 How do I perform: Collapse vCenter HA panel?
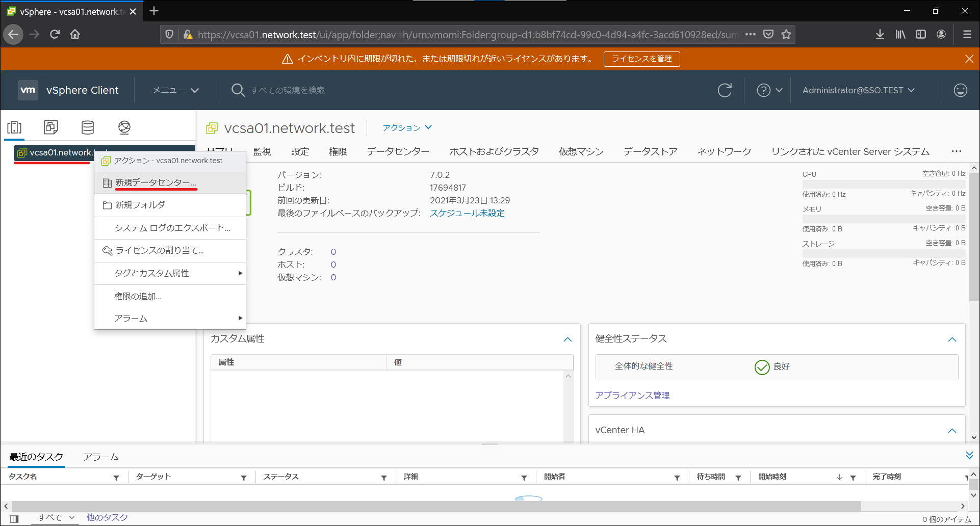[x=952, y=431]
